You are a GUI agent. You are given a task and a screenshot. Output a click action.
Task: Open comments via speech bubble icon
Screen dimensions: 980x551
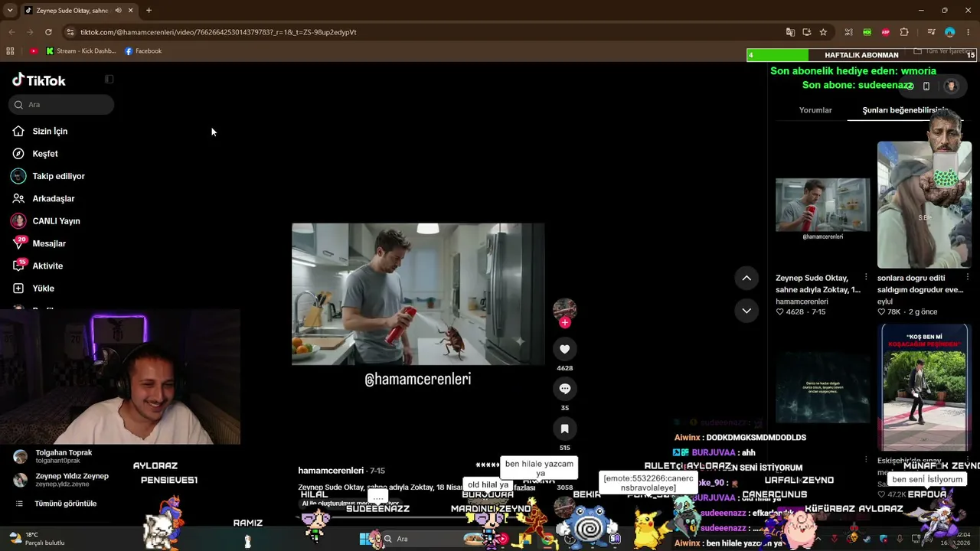564,389
